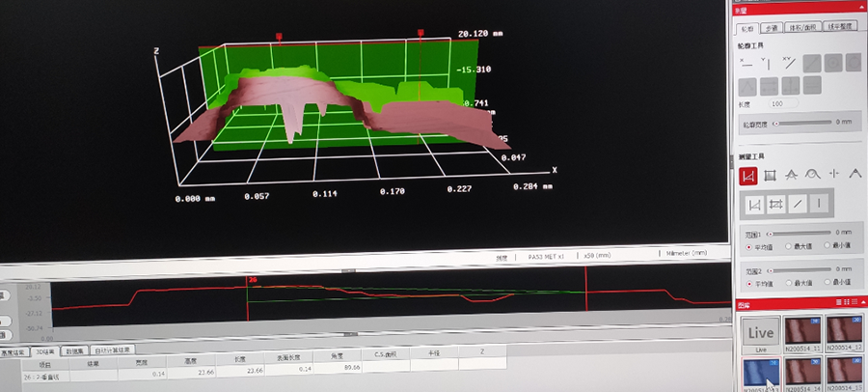Click the Live view button
Screen dimensions: 868x392
760,334
